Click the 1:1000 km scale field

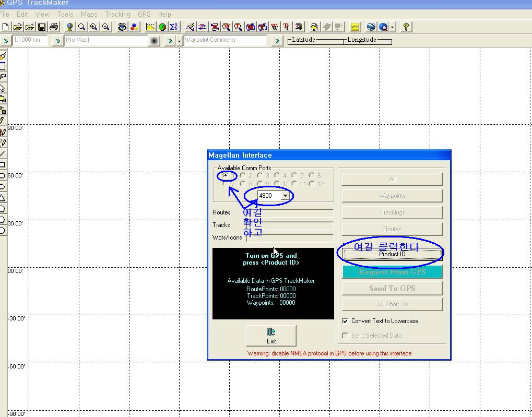(29, 40)
